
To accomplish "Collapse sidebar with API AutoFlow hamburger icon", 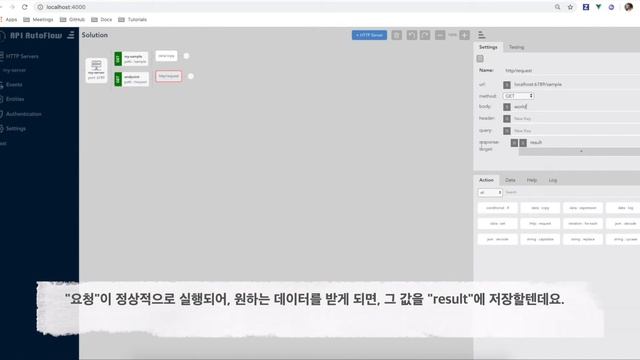I will 71,35.
